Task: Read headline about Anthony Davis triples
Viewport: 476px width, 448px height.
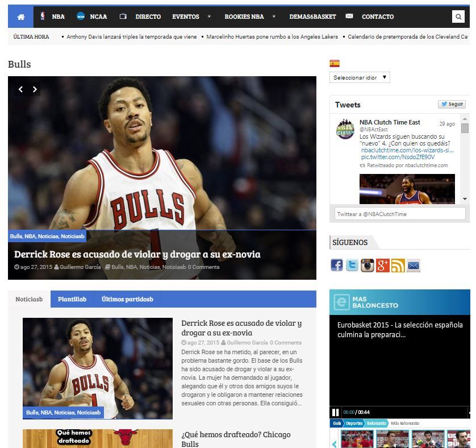Action: [131, 37]
